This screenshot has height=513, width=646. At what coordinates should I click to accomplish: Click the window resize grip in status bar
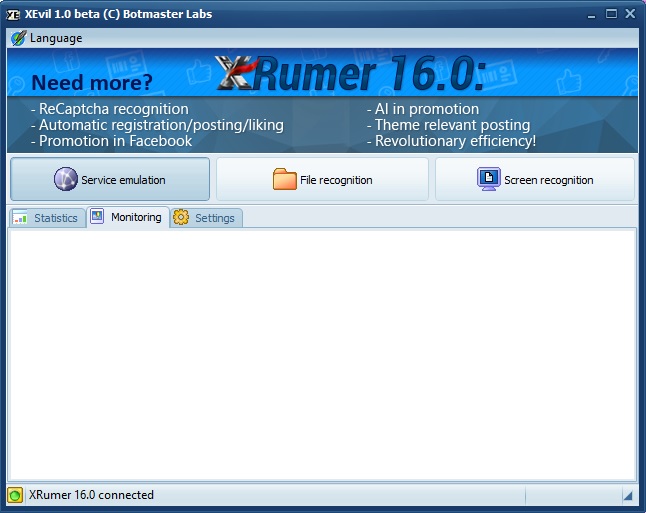pos(628,495)
